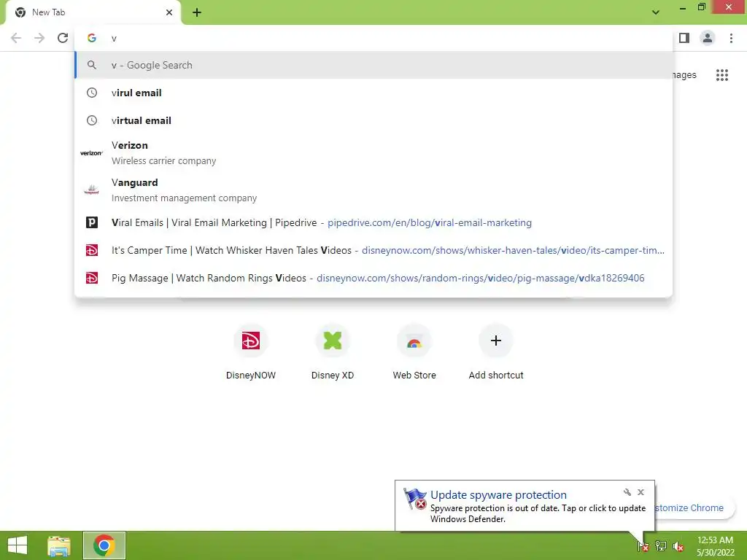Open the Web Store shortcut tile

414,351
